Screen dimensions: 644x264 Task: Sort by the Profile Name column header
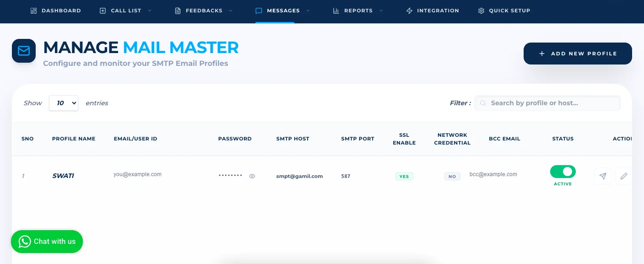coord(74,139)
